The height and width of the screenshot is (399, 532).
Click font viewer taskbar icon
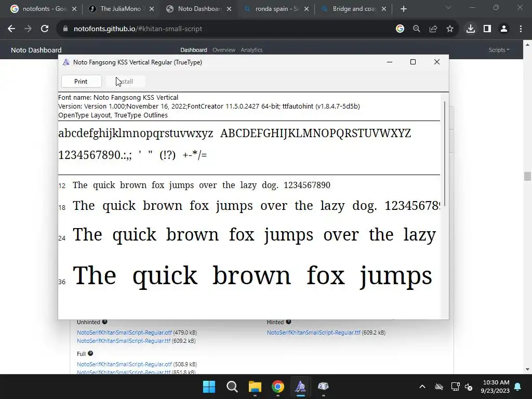click(x=301, y=387)
